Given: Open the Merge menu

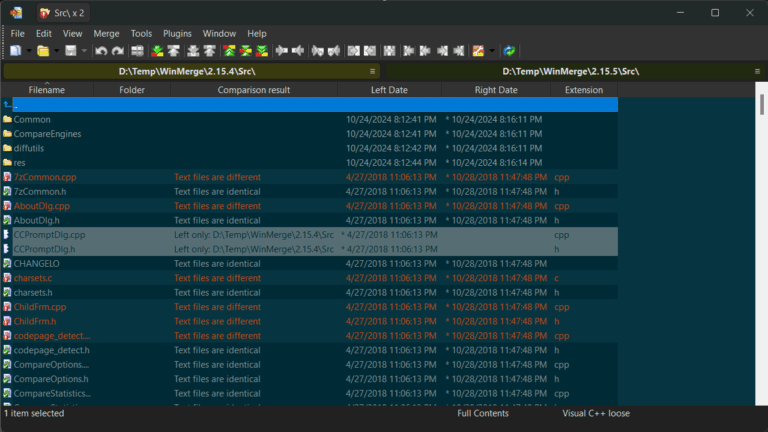Looking at the screenshot, I should [x=106, y=33].
